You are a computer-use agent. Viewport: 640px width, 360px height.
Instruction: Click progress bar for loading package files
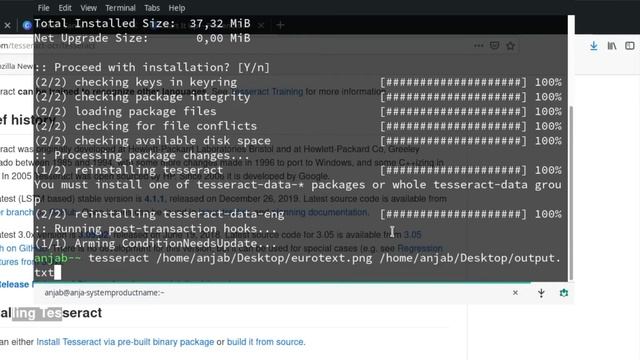453,111
